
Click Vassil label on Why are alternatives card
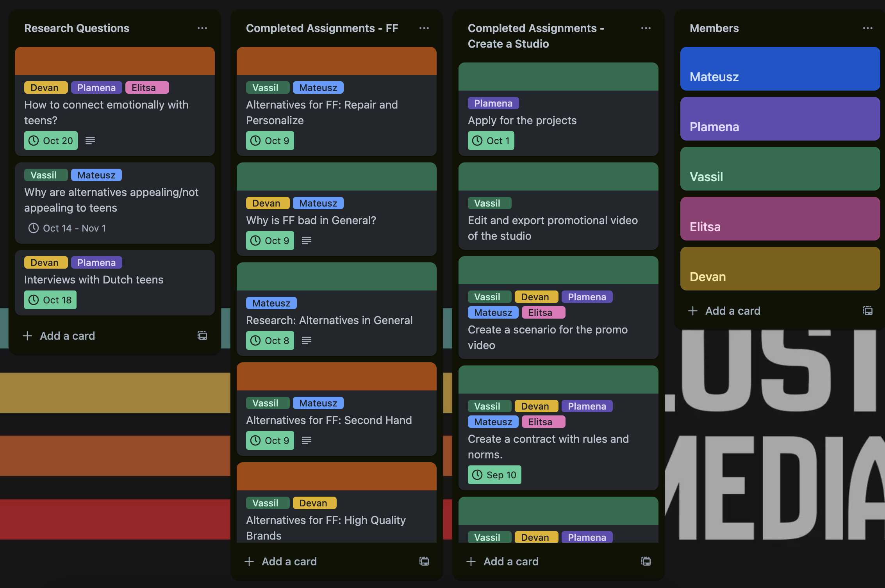(46, 175)
